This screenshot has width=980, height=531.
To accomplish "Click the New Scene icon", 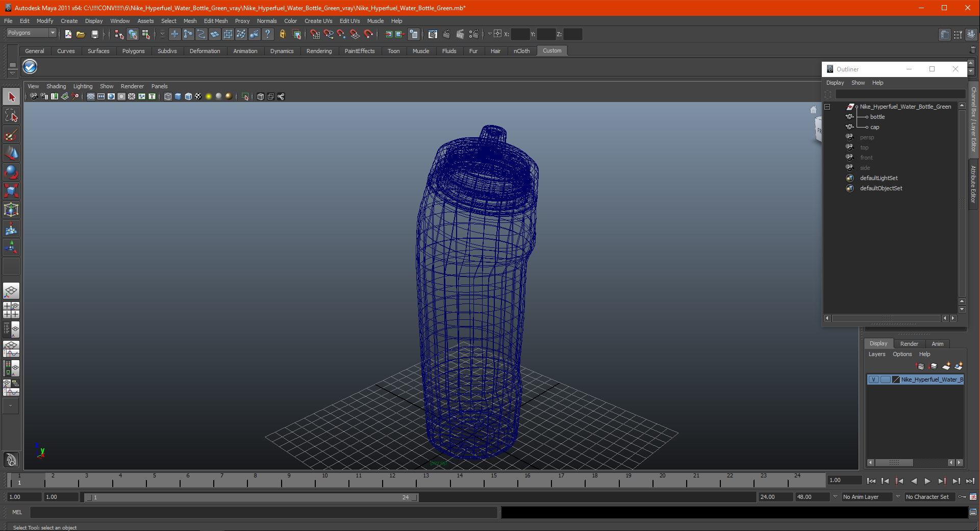I will coord(68,34).
